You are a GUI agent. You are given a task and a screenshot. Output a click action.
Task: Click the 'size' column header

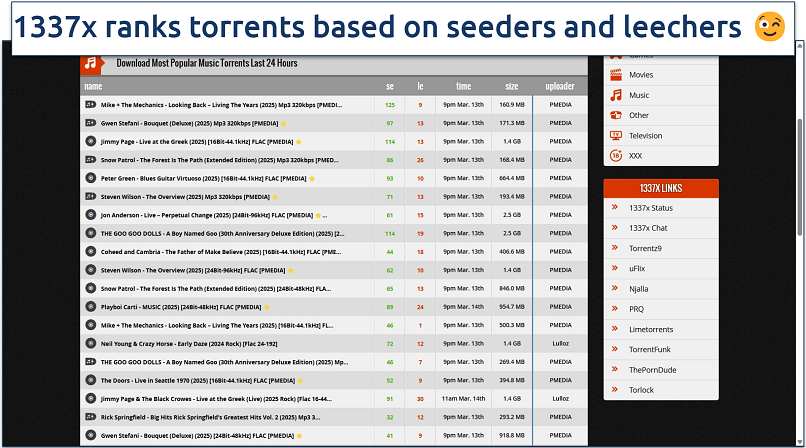pos(511,86)
